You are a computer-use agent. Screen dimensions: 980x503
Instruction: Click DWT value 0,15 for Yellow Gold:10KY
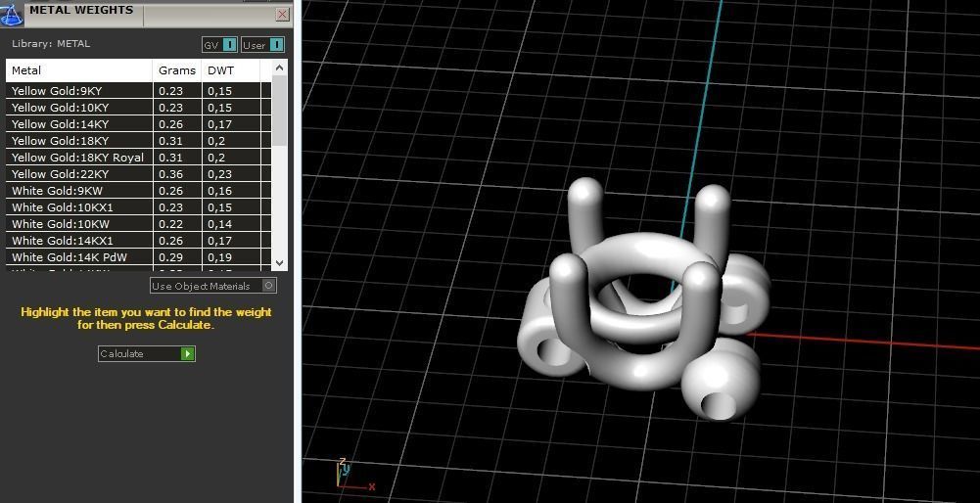(x=220, y=108)
